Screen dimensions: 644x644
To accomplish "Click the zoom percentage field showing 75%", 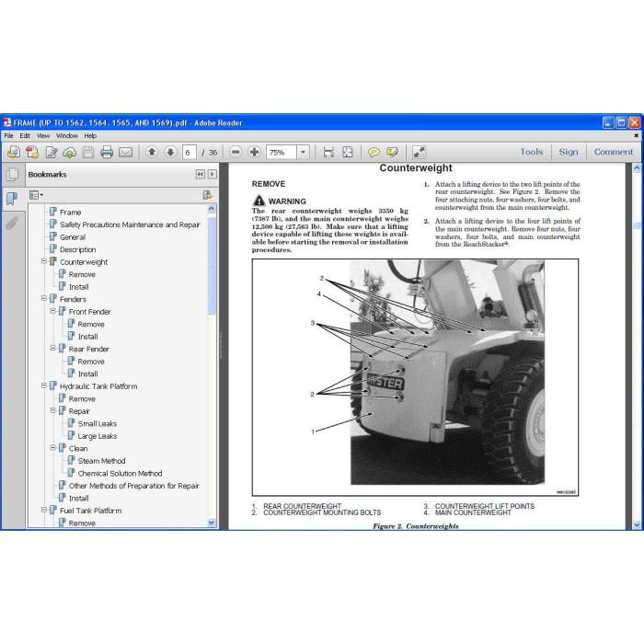I will click(x=282, y=153).
